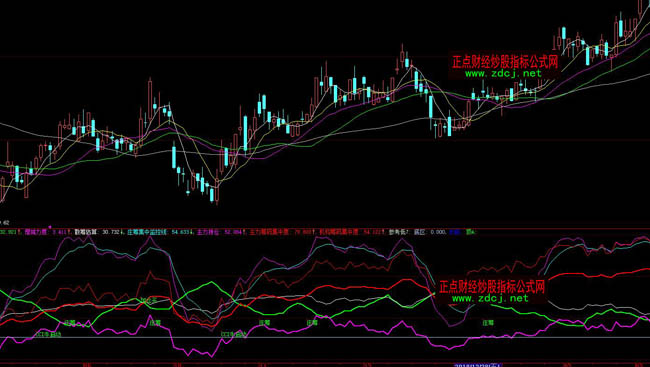Viewport: 650px width, 367px height.
Task: Click the blue label at the end of indicator row
Action: (454, 232)
